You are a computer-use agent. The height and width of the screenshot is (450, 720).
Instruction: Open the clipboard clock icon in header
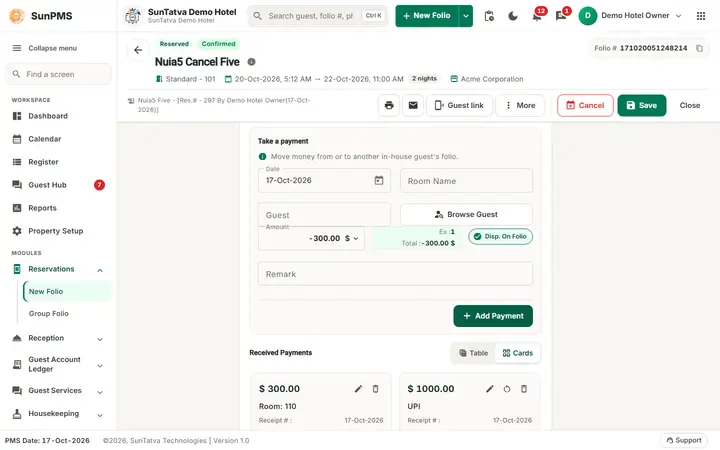click(x=489, y=16)
